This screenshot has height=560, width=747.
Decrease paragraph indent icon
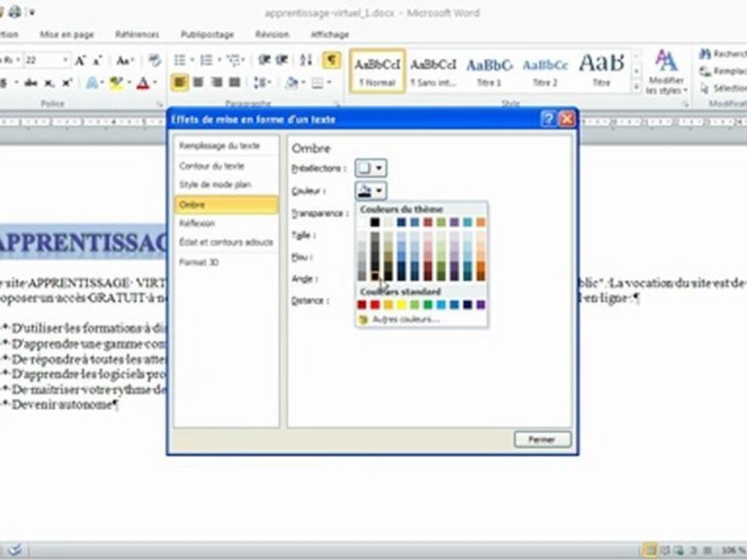pos(265,60)
